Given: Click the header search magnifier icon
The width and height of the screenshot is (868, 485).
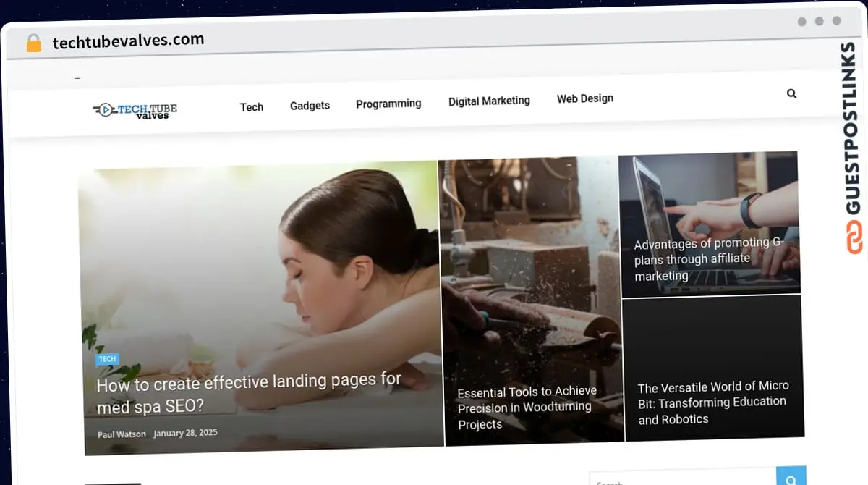Looking at the screenshot, I should (x=791, y=93).
